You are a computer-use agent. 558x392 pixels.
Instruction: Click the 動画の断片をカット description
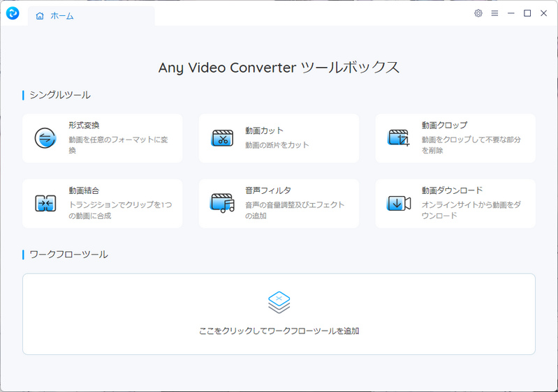(277, 145)
